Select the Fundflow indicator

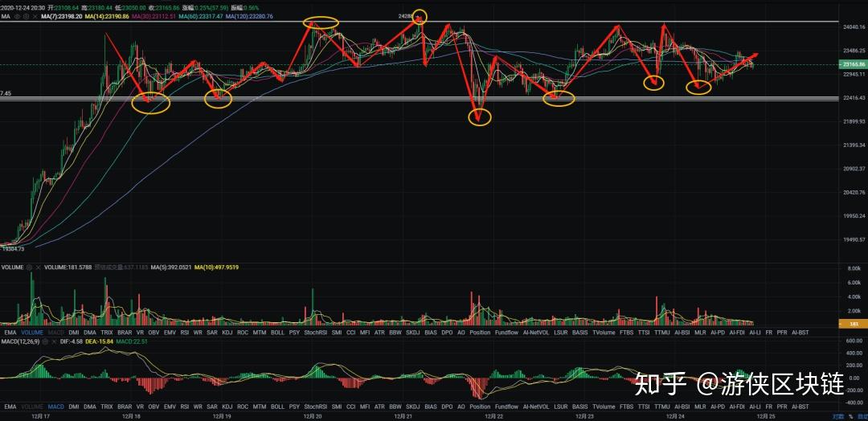pyautogui.click(x=506, y=332)
